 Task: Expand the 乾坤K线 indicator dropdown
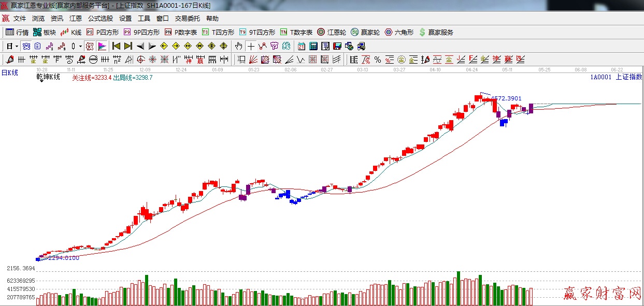(x=41, y=81)
